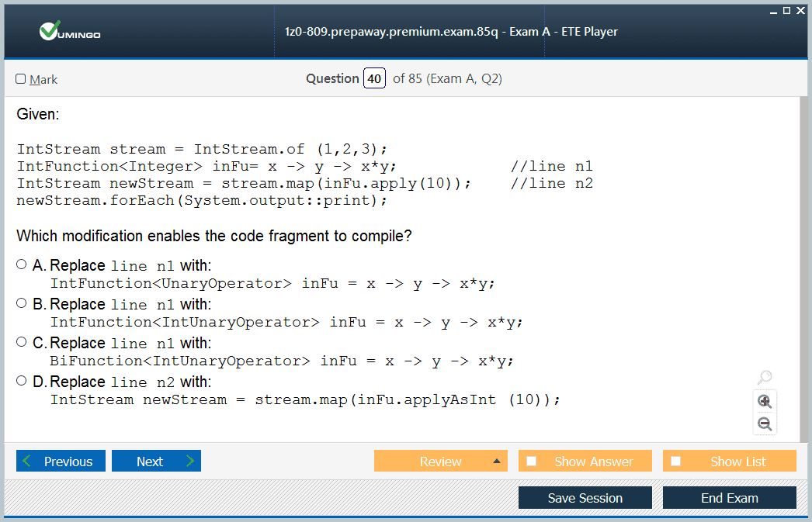Click the reset zoom magnifier icon

coord(765,378)
